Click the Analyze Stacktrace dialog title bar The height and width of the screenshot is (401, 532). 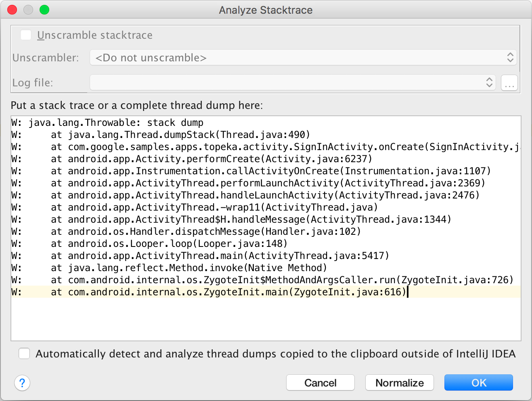[266, 10]
